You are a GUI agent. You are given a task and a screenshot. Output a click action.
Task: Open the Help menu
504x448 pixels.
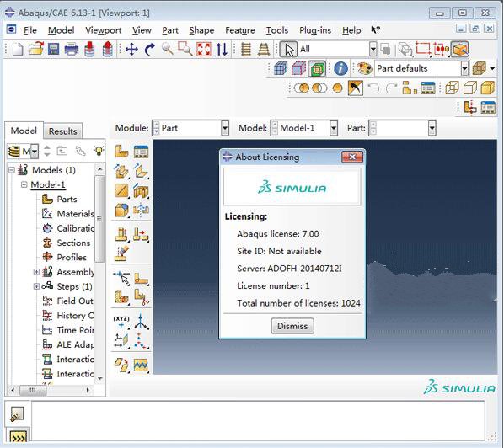(351, 30)
